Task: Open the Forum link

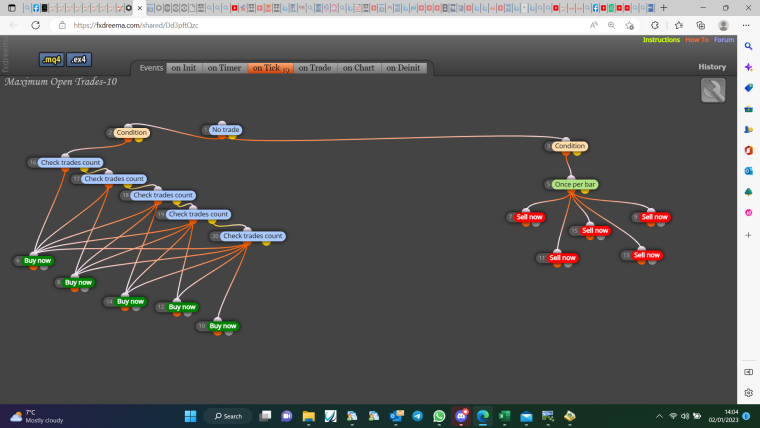Action: coord(724,40)
